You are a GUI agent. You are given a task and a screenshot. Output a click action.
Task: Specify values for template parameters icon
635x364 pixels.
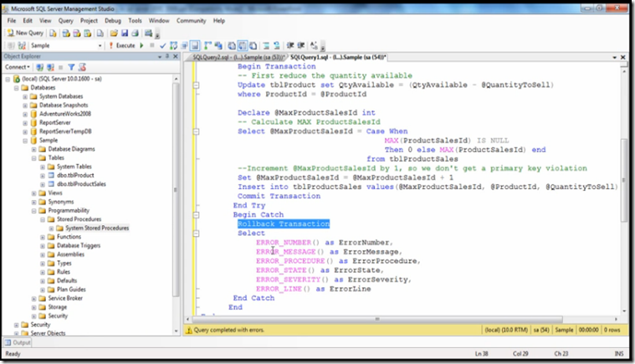[314, 46]
